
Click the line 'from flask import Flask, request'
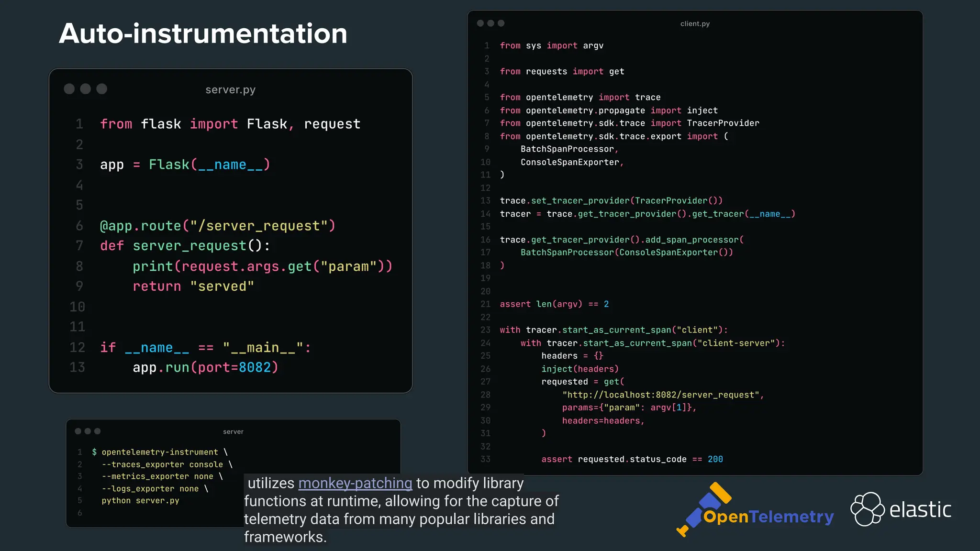(x=230, y=124)
